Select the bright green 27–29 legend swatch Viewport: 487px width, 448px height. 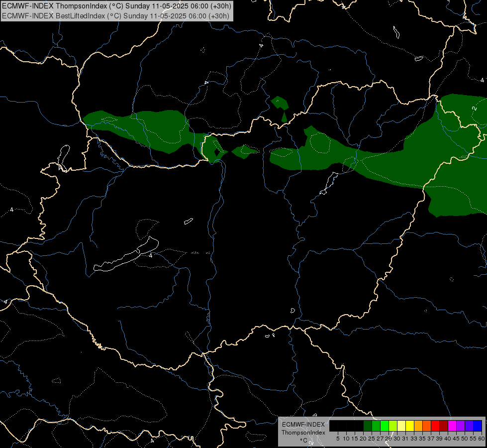pyautogui.click(x=385, y=426)
